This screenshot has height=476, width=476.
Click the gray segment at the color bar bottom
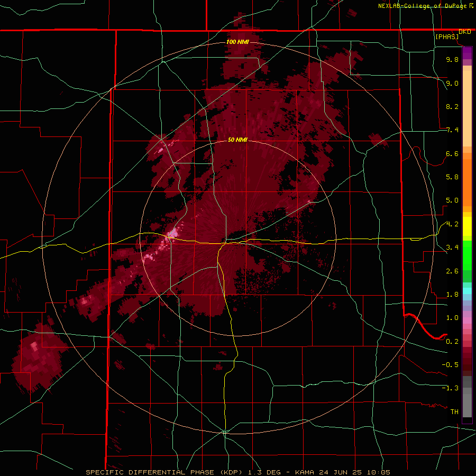[x=467, y=402]
